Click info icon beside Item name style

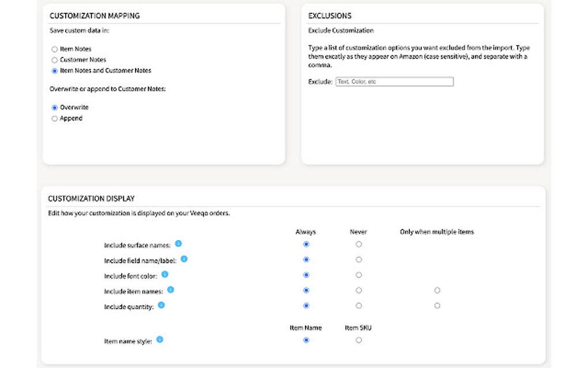pyautogui.click(x=160, y=339)
